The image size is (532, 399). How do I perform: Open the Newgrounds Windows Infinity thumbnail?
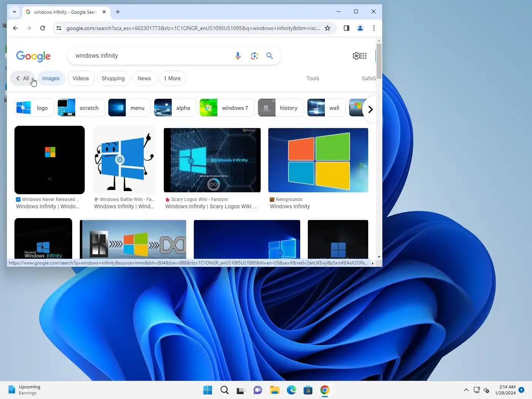pyautogui.click(x=318, y=160)
